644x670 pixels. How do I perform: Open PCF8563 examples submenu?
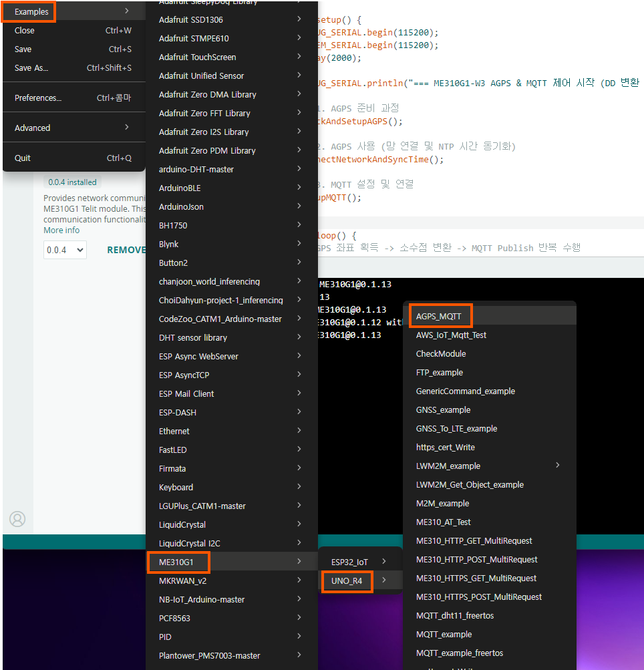(x=232, y=619)
